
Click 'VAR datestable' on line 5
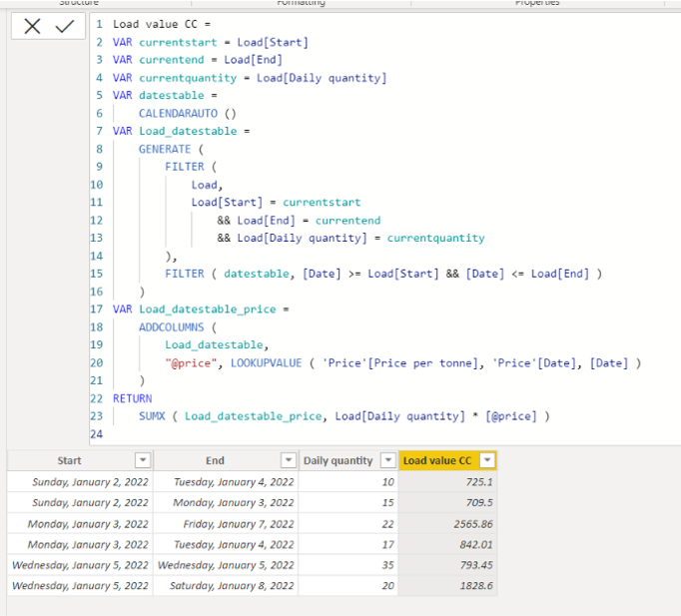click(x=158, y=95)
